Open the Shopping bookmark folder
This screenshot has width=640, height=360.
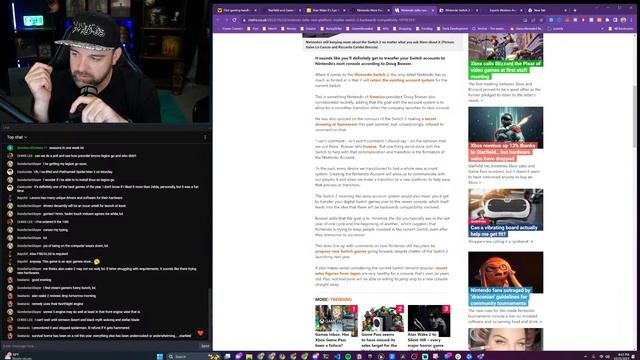tap(402, 29)
